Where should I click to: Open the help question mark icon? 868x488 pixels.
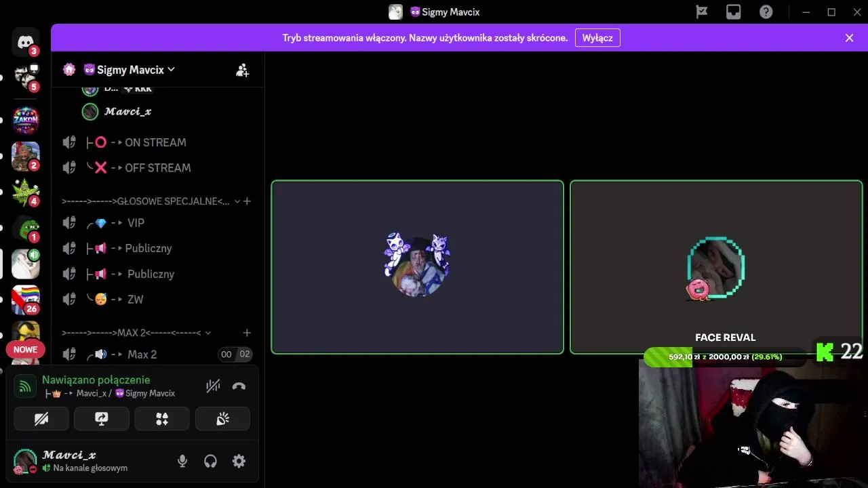click(x=766, y=12)
